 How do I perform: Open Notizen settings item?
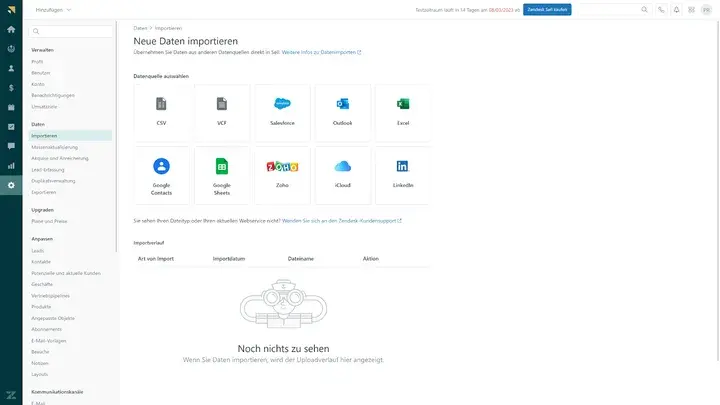(x=39, y=363)
